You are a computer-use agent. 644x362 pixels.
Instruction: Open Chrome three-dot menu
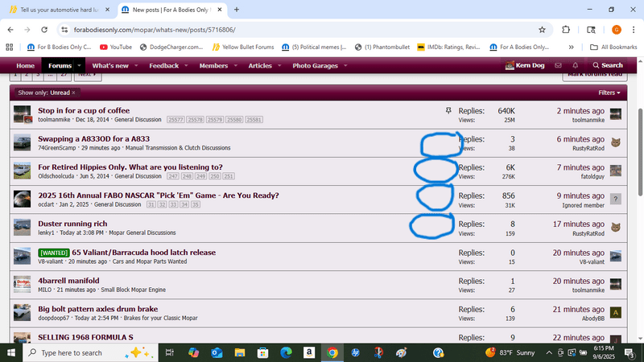point(634,30)
